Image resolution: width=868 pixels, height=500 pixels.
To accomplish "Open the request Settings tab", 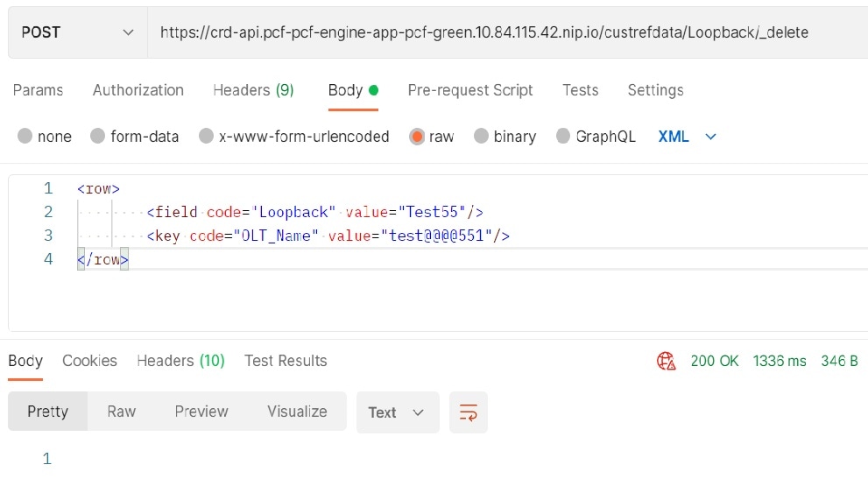I will click(655, 90).
